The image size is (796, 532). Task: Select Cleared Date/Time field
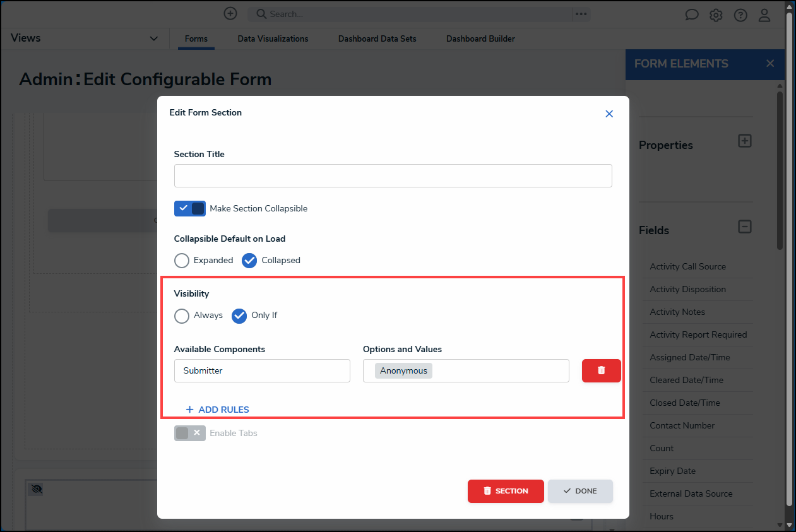point(686,380)
